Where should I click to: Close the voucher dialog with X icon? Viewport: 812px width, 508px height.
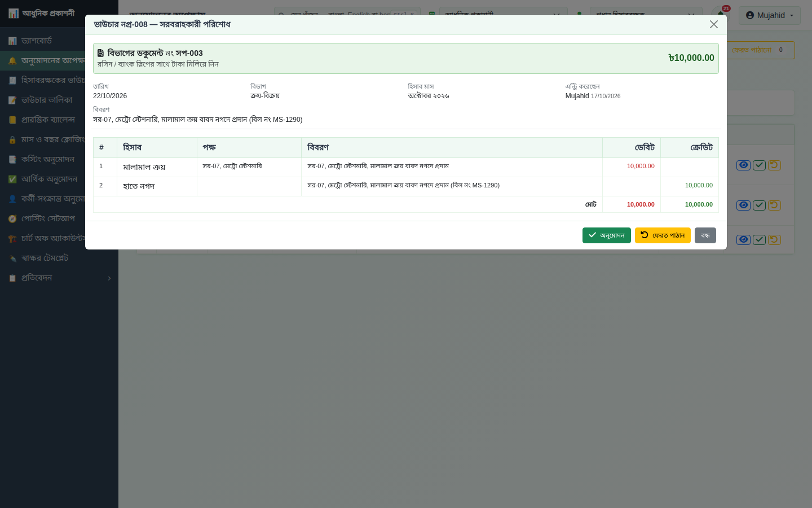pyautogui.click(x=714, y=24)
